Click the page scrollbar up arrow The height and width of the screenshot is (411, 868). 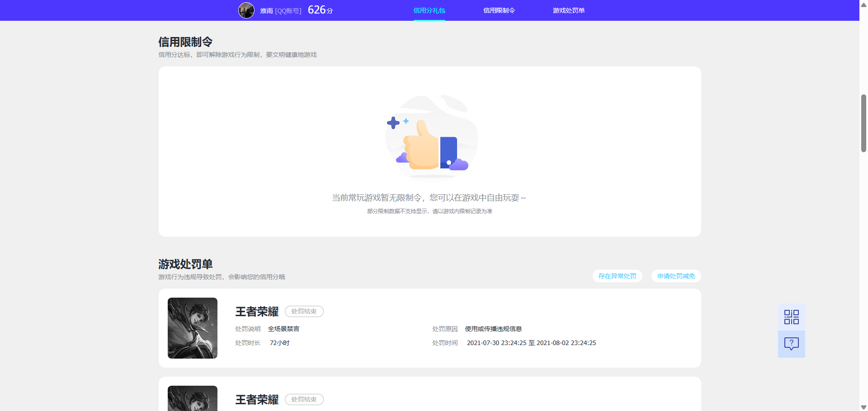click(863, 5)
